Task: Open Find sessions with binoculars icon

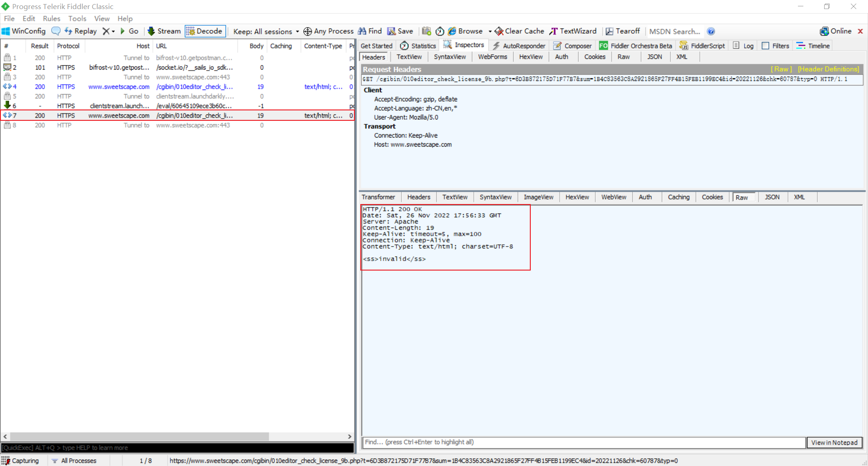Action: tap(370, 31)
